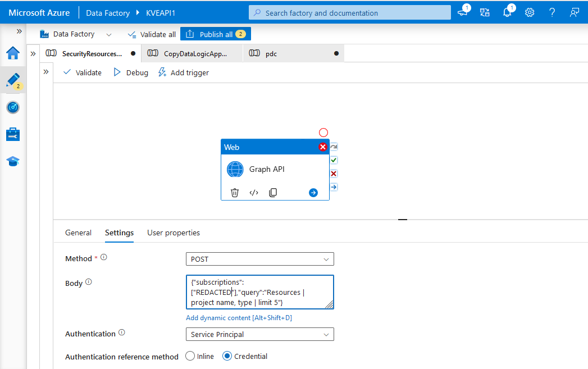Viewport: 588px width, 369px height.
Task: Open the General tab
Action: click(78, 233)
